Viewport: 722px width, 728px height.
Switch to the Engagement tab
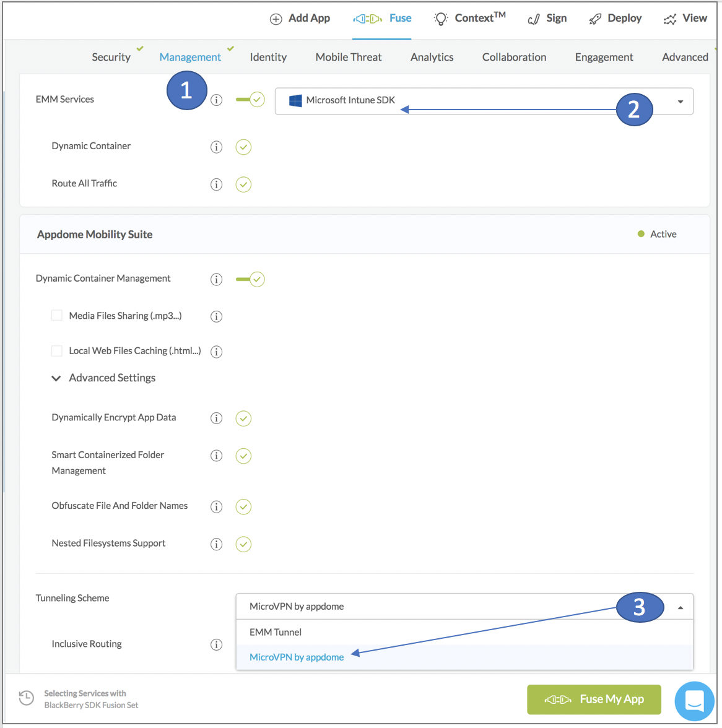tap(604, 57)
